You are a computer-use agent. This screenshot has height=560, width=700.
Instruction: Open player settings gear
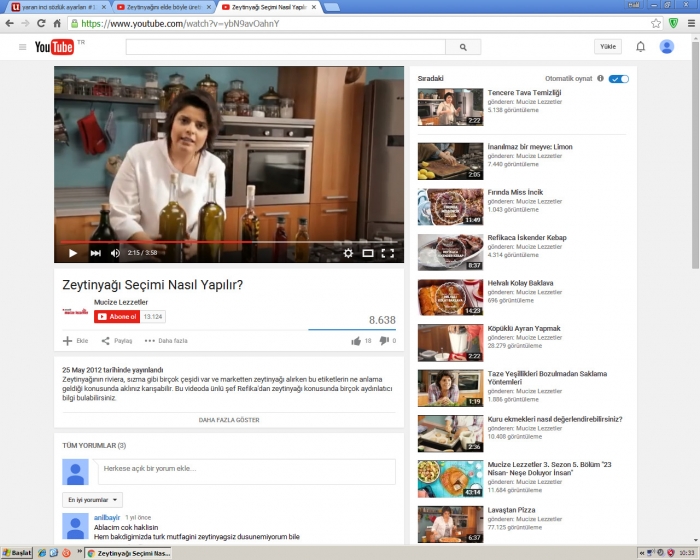[348, 253]
